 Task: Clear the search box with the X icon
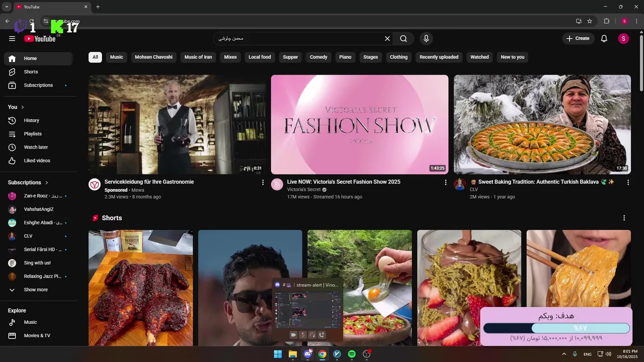387,39
